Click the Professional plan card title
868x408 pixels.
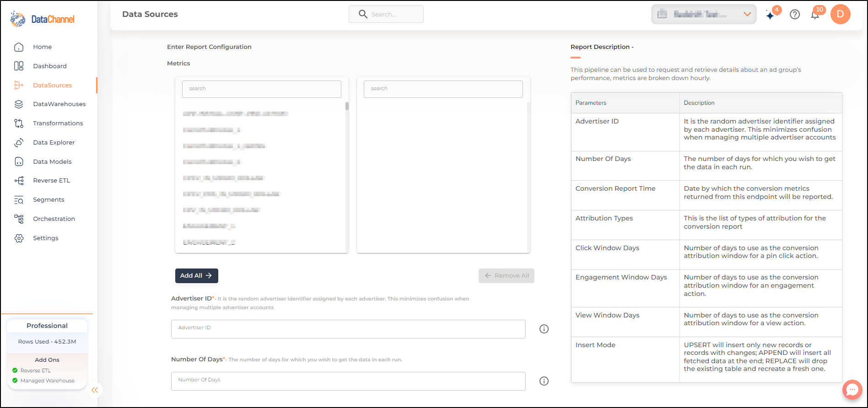point(47,326)
